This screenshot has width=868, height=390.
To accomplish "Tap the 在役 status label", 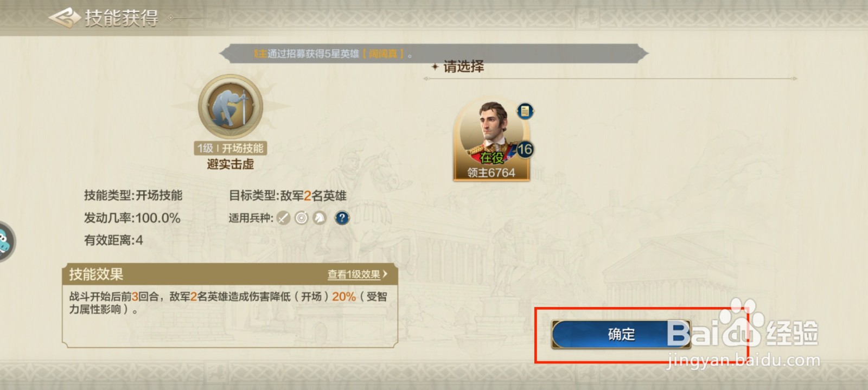I will 492,158.
